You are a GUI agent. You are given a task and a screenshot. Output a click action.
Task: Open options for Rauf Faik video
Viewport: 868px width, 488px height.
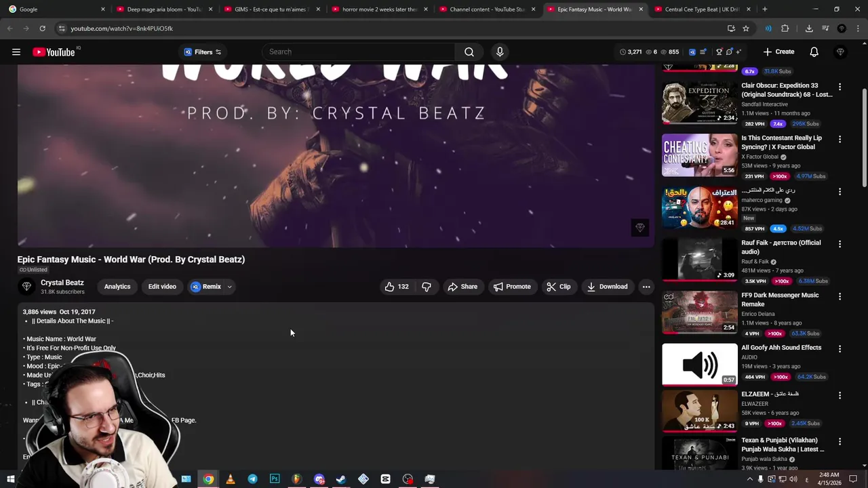pos(840,244)
